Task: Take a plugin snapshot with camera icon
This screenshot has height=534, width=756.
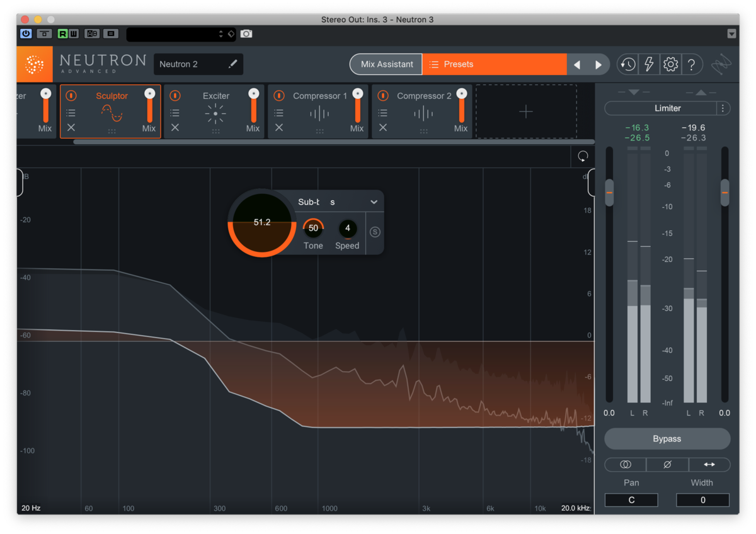Action: point(246,34)
